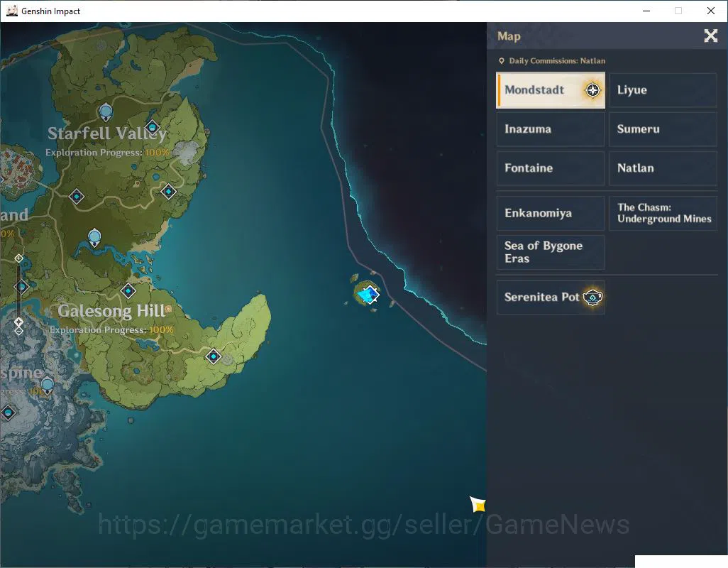
Task: Select the blue player marker on small island
Action: coord(369,295)
